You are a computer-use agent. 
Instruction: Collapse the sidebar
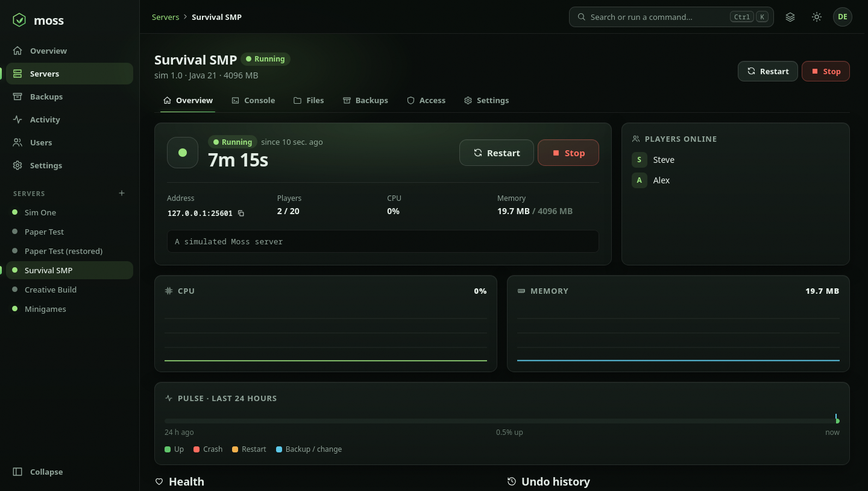(x=69, y=472)
